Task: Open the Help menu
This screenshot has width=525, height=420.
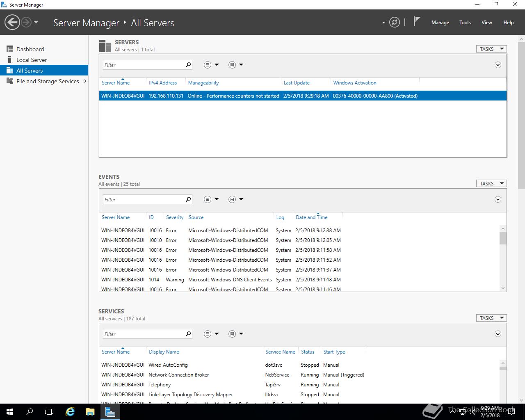Action: 509,23
